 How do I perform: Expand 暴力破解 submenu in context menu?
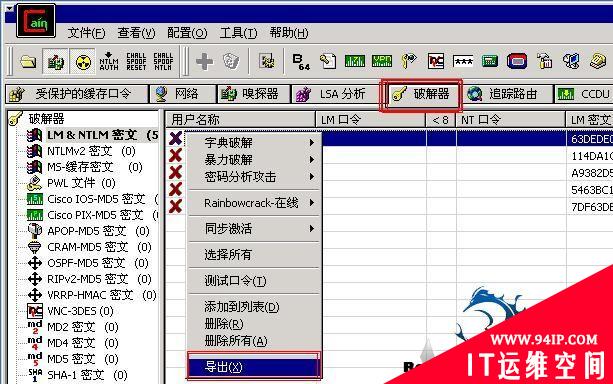click(255, 160)
